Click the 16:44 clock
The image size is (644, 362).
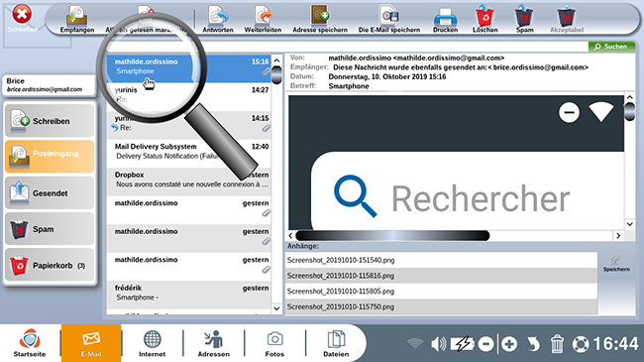pos(615,344)
